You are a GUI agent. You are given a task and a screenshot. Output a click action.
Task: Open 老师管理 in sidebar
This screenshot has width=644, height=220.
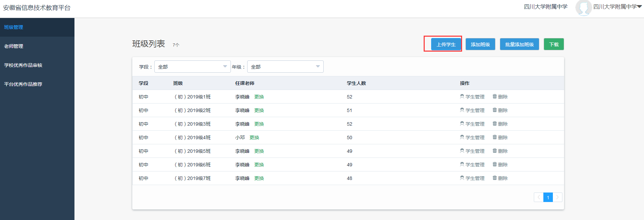tap(14, 46)
